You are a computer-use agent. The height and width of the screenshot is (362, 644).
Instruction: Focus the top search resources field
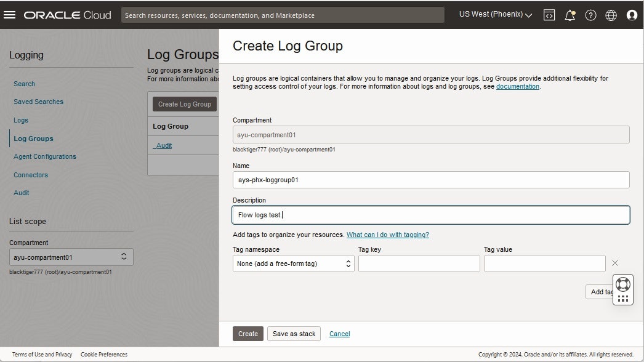tap(283, 15)
